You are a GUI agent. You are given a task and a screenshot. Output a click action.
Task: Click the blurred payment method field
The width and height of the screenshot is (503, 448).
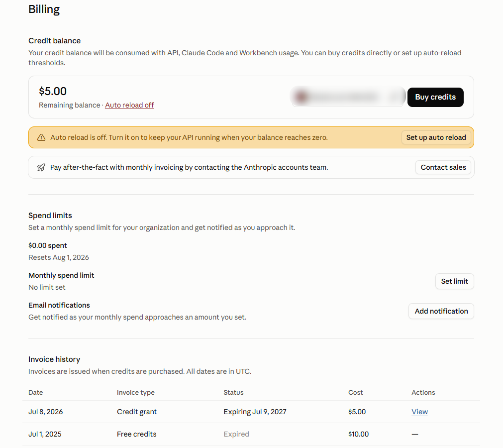tap(348, 97)
